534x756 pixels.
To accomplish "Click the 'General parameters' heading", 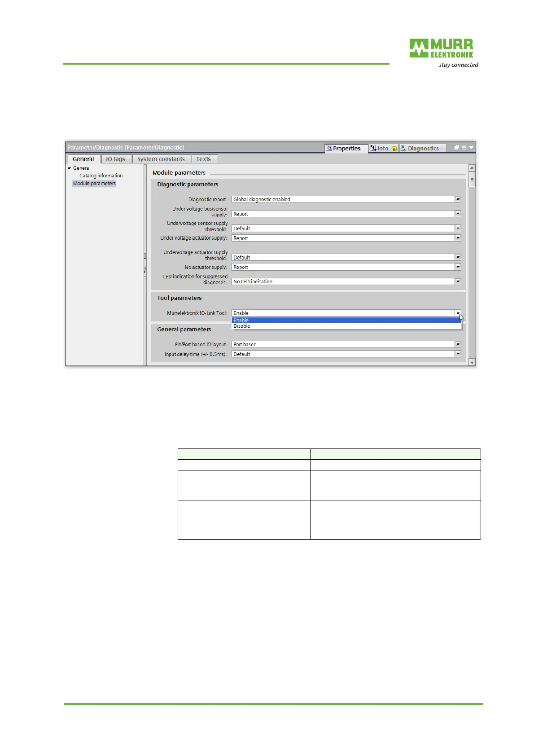I will pos(184,330).
